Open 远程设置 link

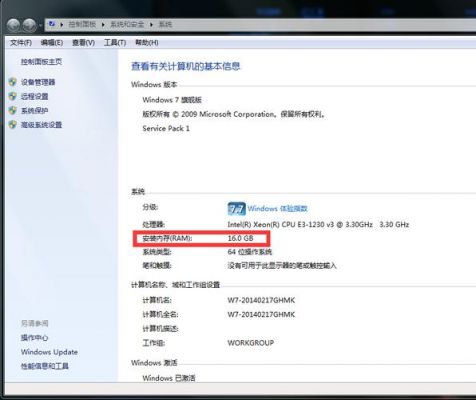click(35, 97)
